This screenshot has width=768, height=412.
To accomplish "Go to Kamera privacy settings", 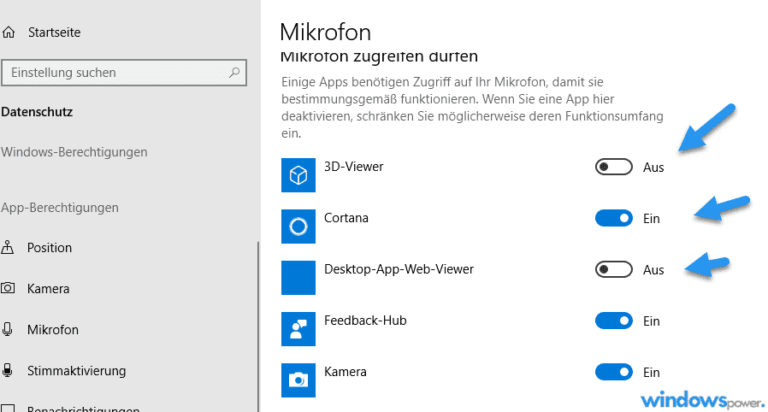I will 48,289.
